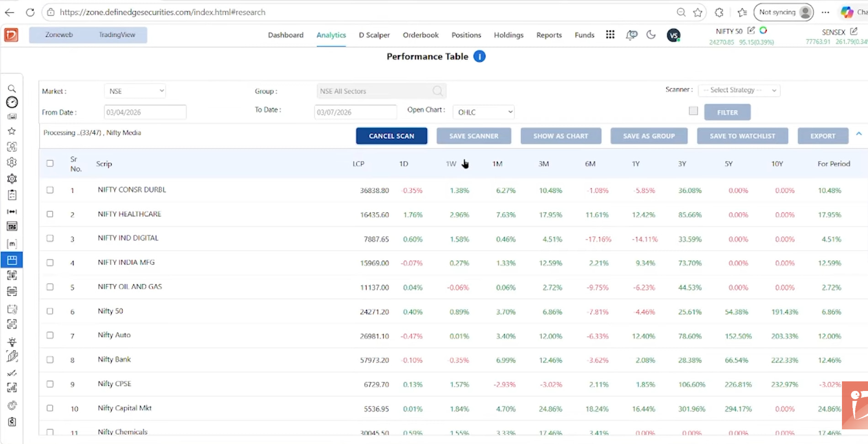This screenshot has width=868, height=444.
Task: Open the Funds tab
Action: 585,35
